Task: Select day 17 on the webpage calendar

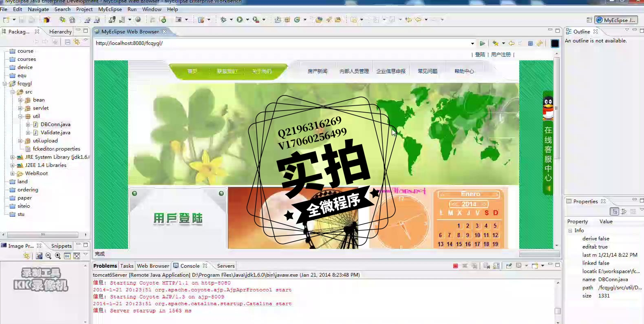Action: (477, 244)
